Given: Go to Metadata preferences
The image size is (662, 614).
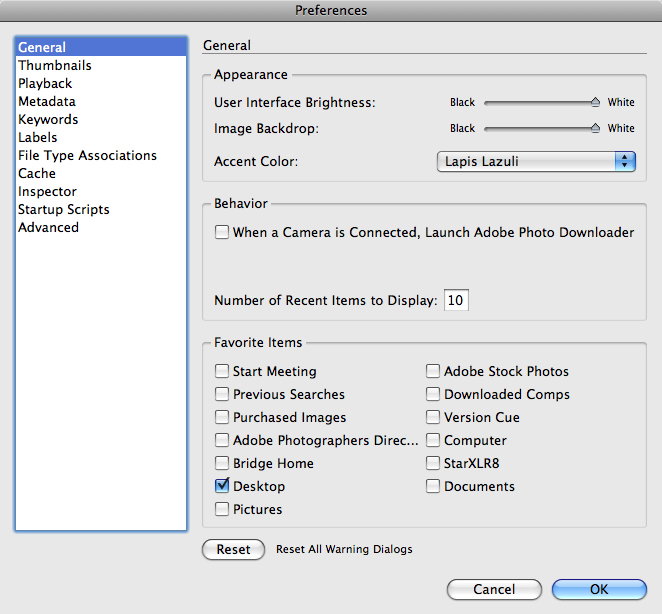Looking at the screenshot, I should pos(47,101).
